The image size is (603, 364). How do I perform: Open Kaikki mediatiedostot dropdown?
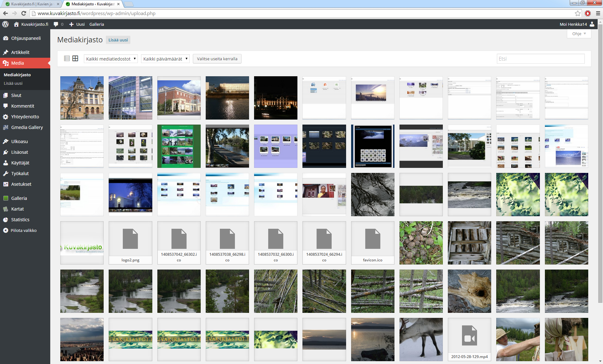pyautogui.click(x=111, y=59)
